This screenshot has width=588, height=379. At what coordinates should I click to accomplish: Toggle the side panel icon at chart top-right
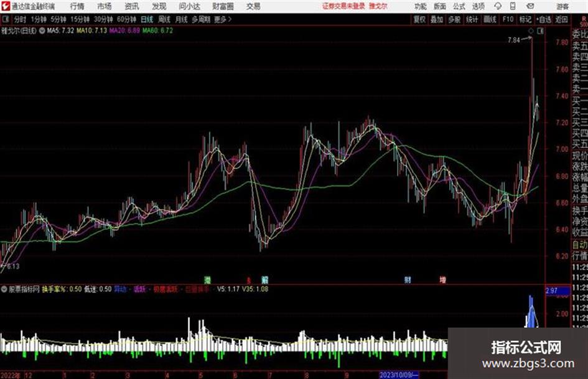540,31
